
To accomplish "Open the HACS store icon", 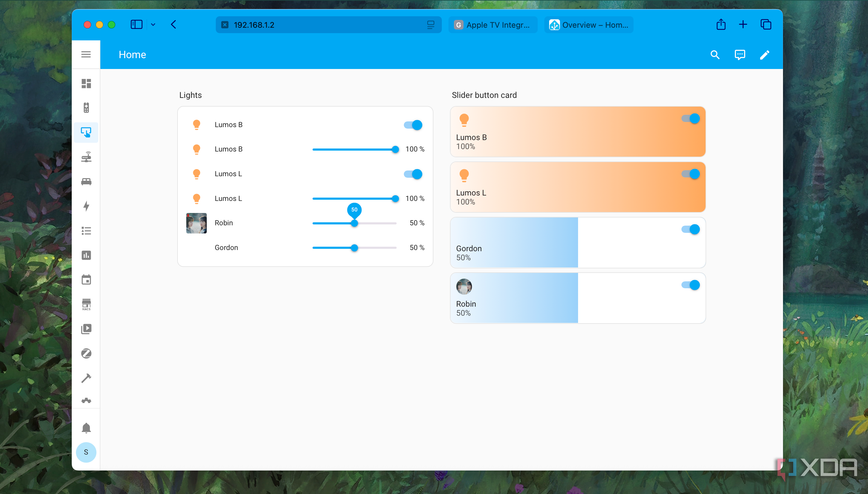I will (86, 304).
